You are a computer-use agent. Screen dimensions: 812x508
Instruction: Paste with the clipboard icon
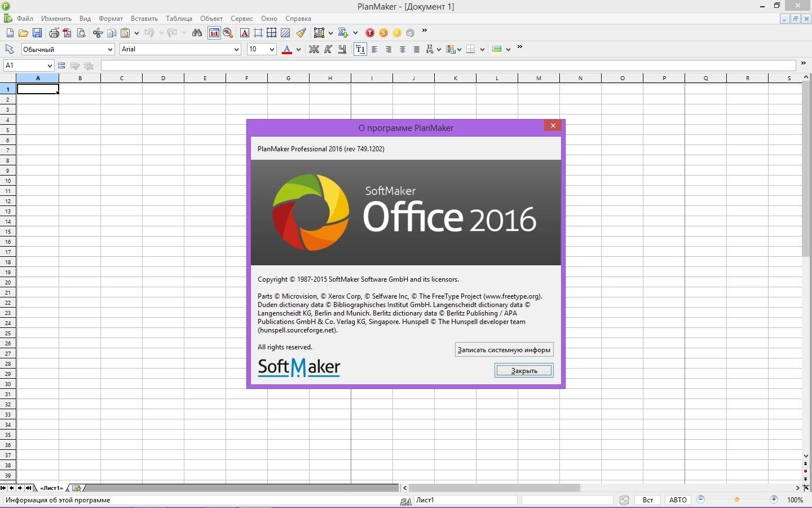(x=126, y=33)
